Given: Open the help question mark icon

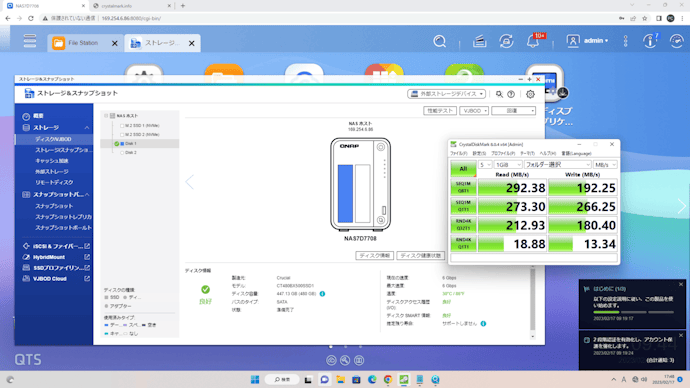Looking at the screenshot, I should coord(511,94).
